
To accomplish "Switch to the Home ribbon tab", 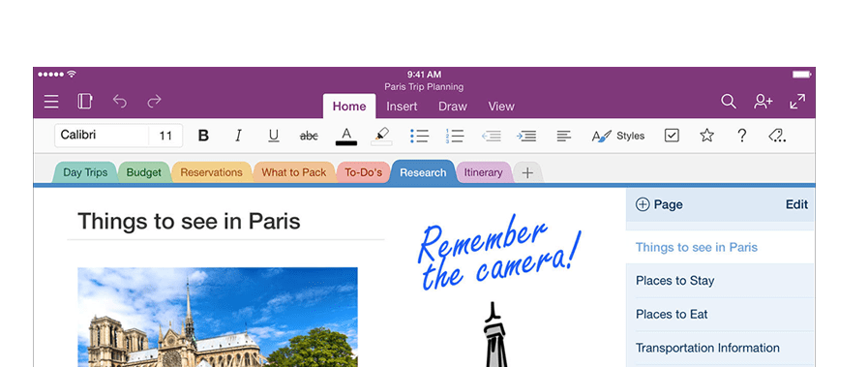I will pos(349,107).
